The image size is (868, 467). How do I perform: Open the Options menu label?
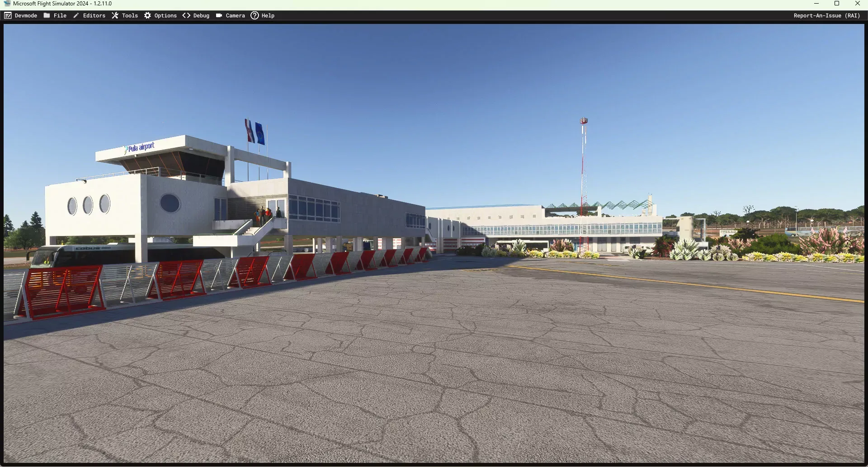pos(165,15)
